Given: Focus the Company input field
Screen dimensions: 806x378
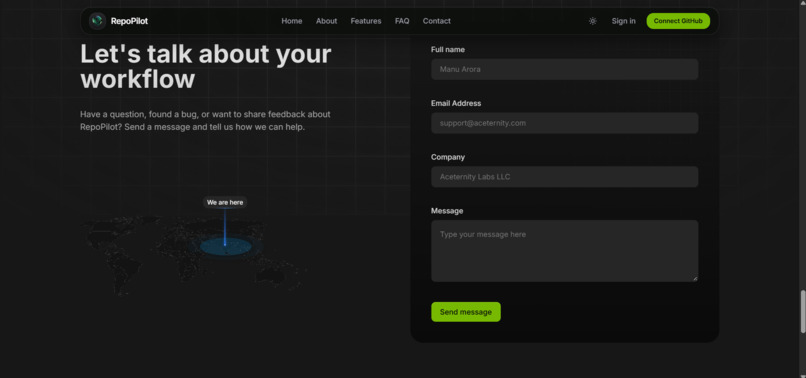Looking at the screenshot, I should click(x=564, y=176).
